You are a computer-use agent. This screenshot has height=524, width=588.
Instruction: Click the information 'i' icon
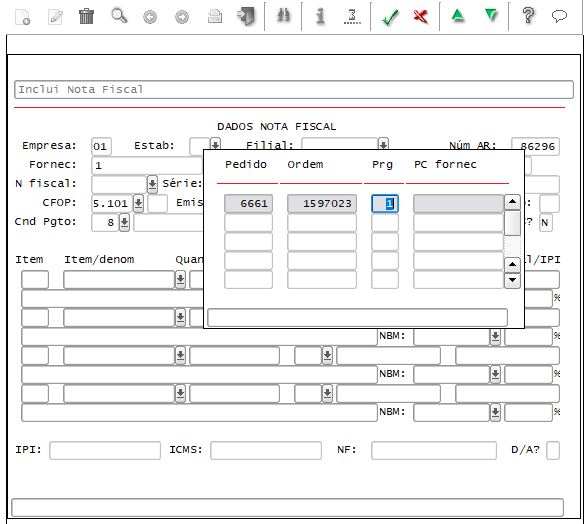click(320, 16)
